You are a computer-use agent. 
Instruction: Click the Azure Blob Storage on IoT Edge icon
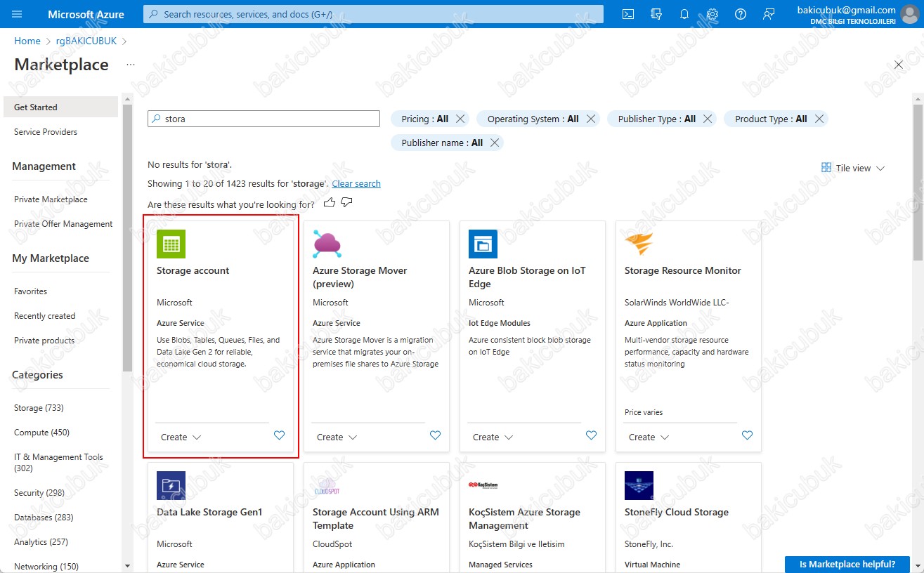[483, 244]
